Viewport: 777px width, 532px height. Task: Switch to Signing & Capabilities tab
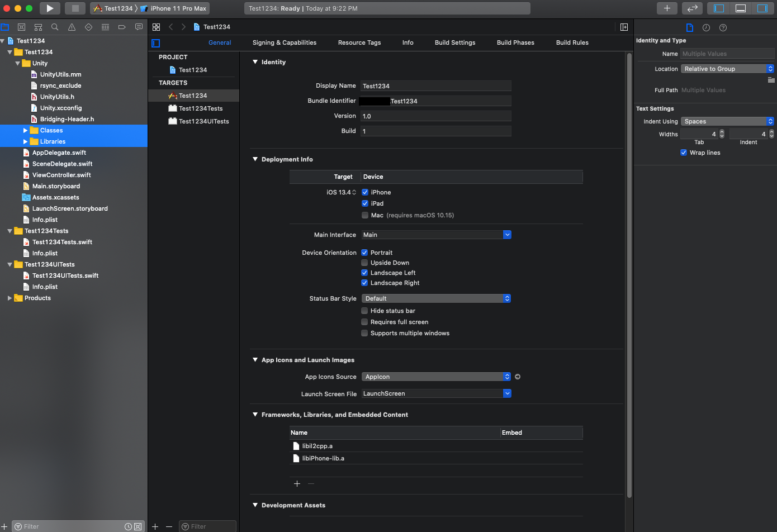click(x=285, y=42)
